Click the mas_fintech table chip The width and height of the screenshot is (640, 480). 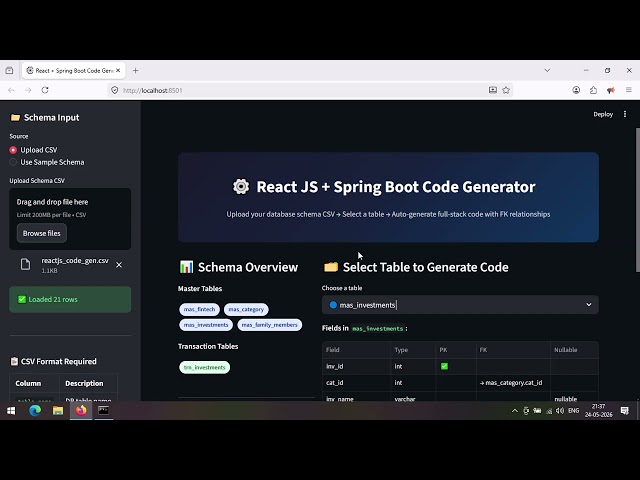tap(199, 309)
